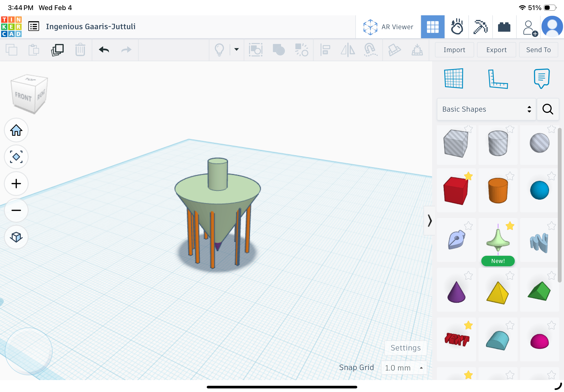The image size is (564, 392).
Task: Undo the last action
Action: [x=104, y=50]
